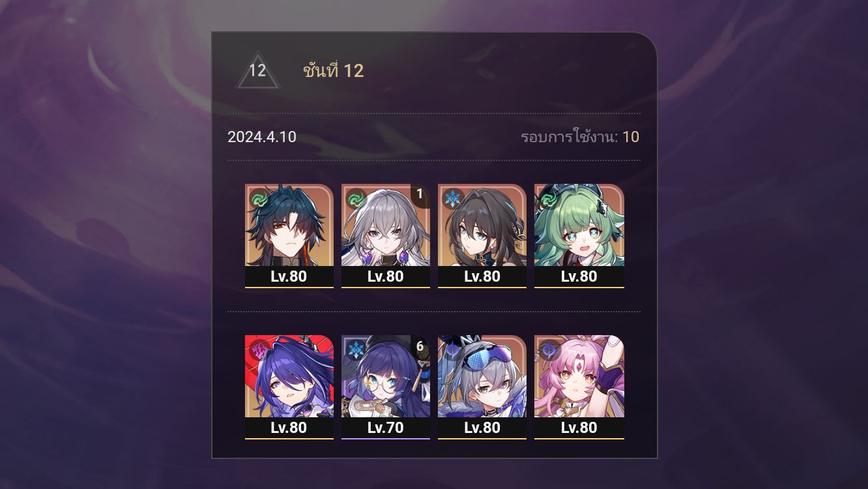Screen dimensions: 868x489
Task: Click the 2024.4.10 date text
Action: coord(262,137)
